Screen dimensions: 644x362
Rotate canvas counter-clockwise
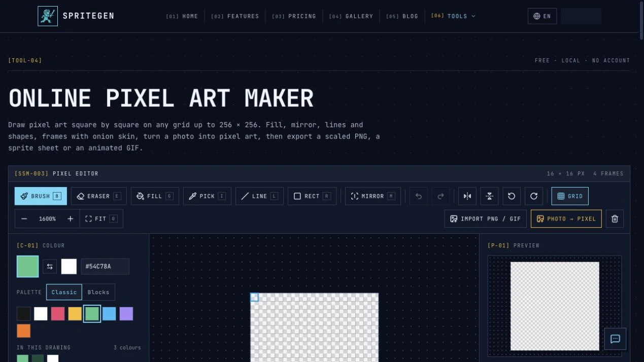tap(512, 196)
